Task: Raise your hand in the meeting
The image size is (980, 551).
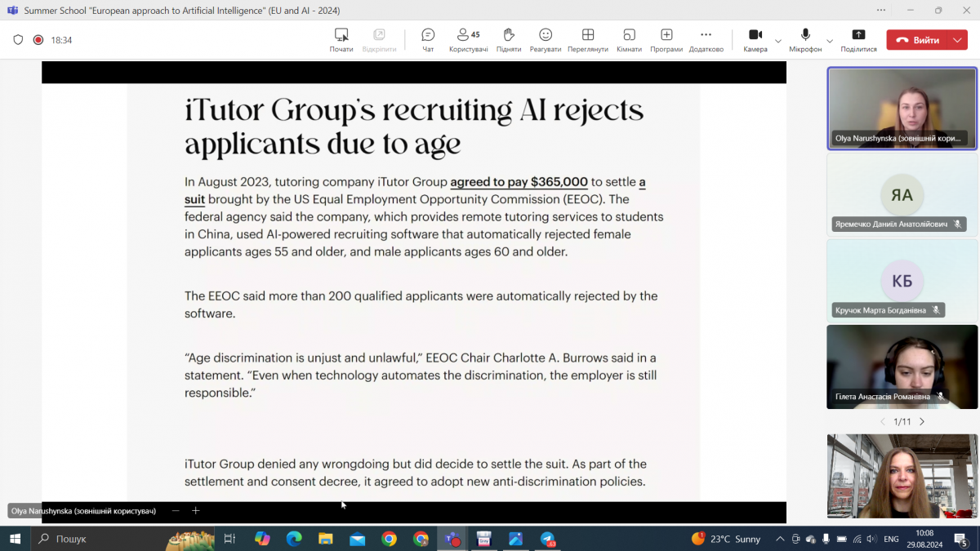Action: [508, 39]
